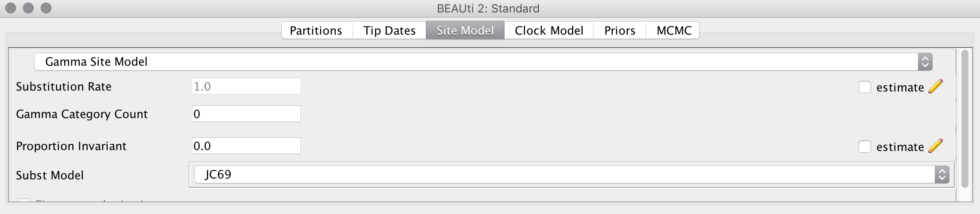Open the Gamma Site Model dropdown
Viewport: 980px width, 214px height.
(483, 62)
